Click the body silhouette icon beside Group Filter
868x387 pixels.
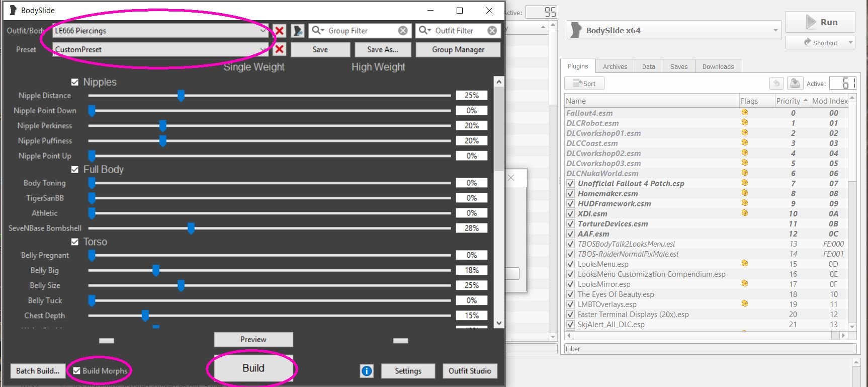point(298,31)
